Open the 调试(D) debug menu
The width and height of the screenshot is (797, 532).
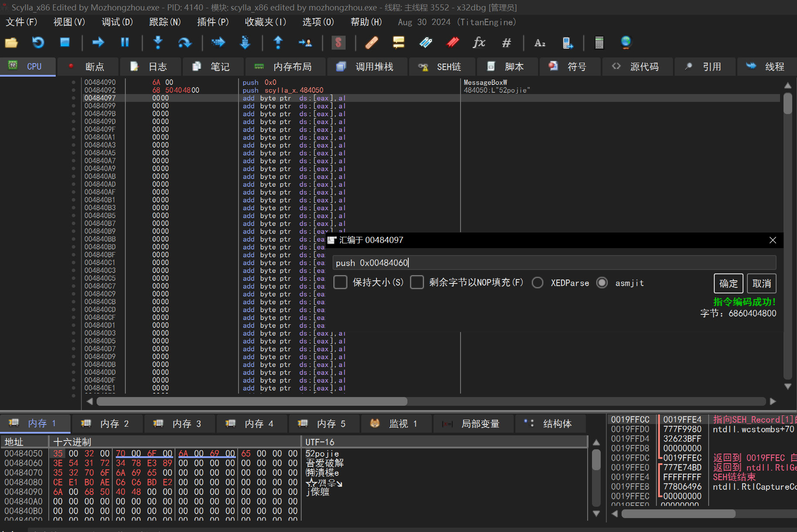click(x=117, y=22)
